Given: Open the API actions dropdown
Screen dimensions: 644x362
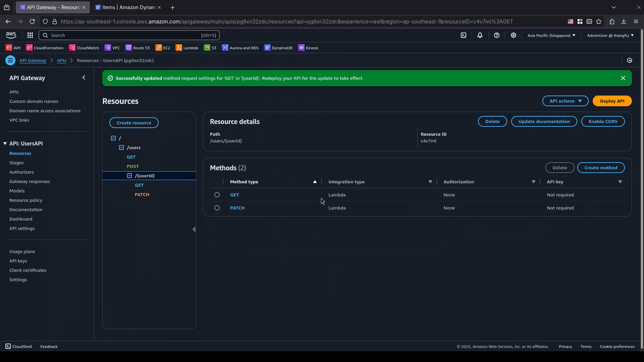Looking at the screenshot, I should pos(566,101).
